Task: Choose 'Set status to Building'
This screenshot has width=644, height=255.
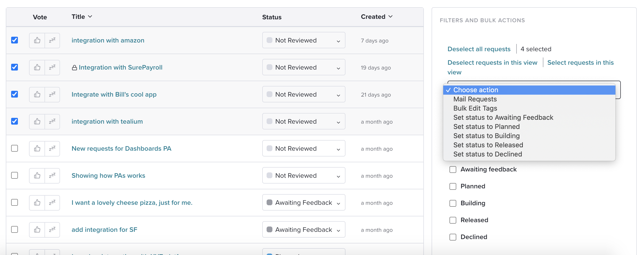Action: point(529,136)
